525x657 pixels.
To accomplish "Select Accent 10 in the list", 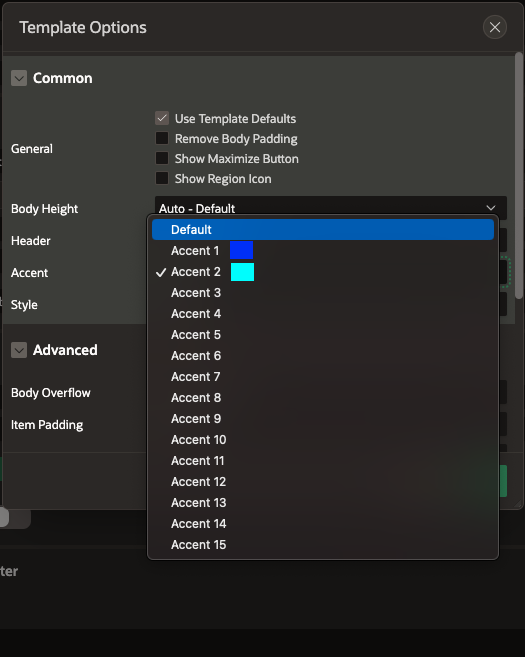I will click(323, 440).
